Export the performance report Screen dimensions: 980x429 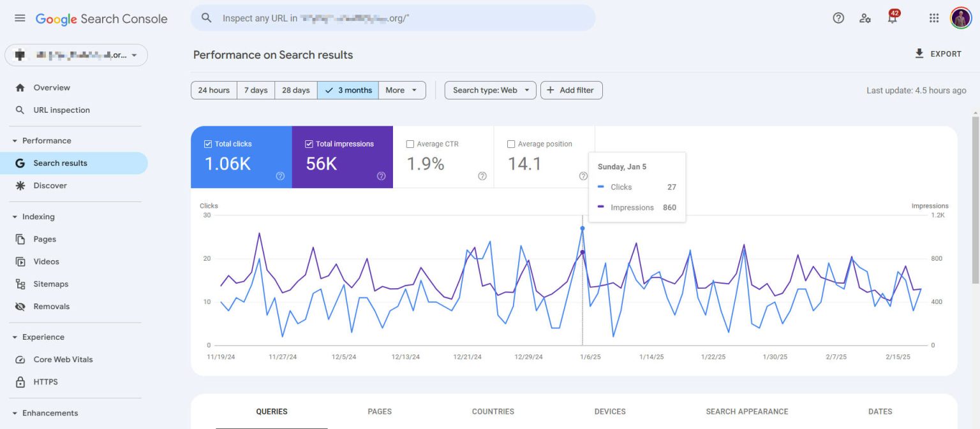click(939, 54)
